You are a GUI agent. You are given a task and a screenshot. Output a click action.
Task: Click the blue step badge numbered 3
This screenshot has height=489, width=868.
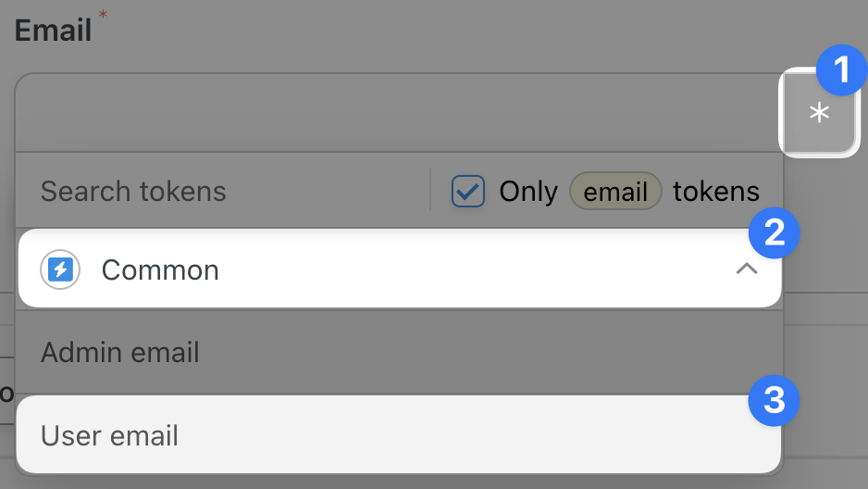(x=774, y=401)
